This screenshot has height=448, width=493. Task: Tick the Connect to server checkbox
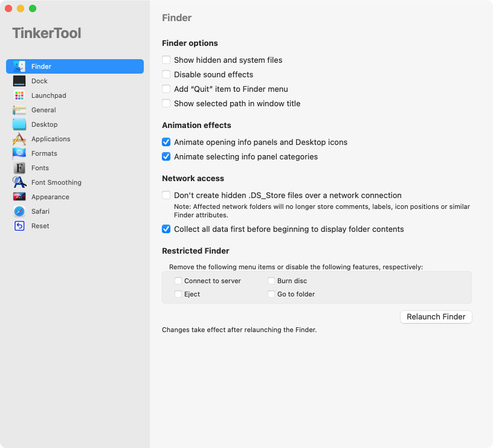coord(178,281)
